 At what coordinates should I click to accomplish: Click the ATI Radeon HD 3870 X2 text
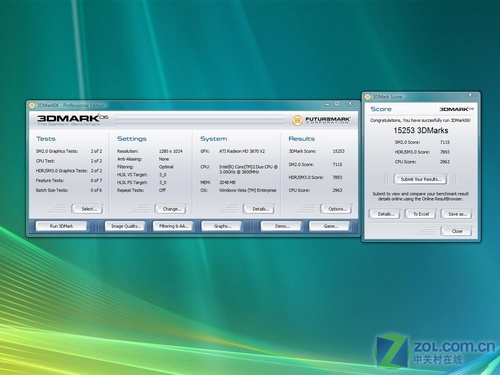pos(242,151)
